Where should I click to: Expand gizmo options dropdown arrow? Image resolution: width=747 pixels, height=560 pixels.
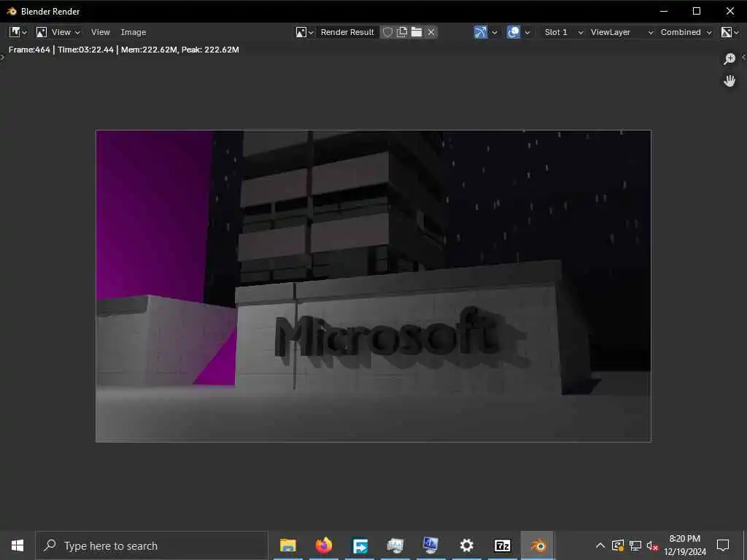[x=495, y=32]
